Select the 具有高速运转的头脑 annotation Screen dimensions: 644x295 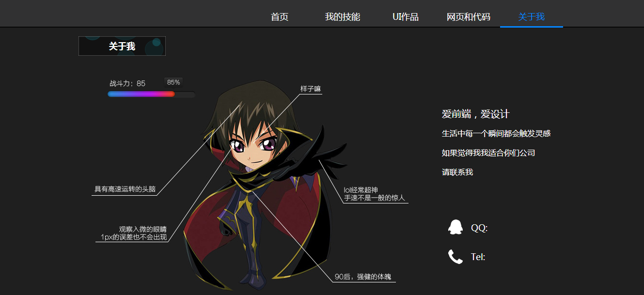pyautogui.click(x=125, y=189)
